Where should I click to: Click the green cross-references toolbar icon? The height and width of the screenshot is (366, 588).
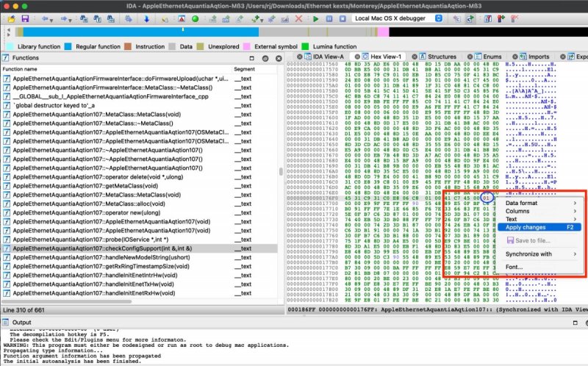(x=255, y=18)
